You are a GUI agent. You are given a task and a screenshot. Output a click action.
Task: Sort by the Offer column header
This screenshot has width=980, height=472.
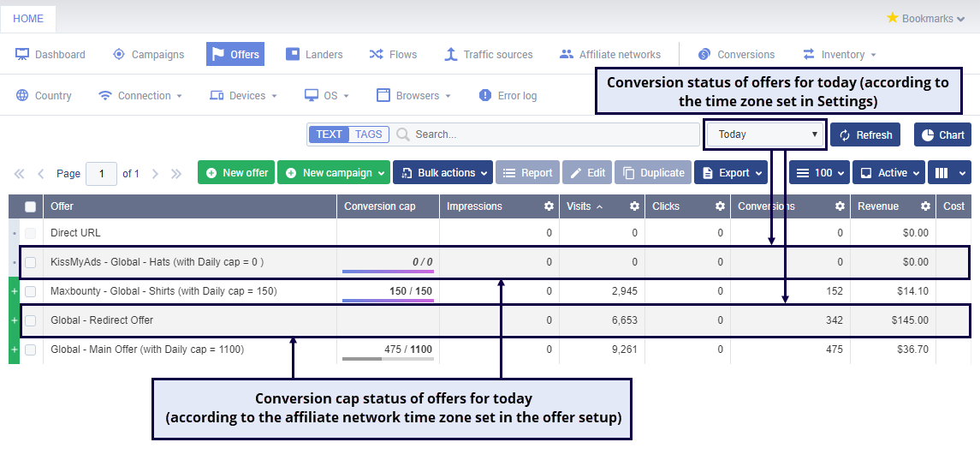click(x=190, y=206)
